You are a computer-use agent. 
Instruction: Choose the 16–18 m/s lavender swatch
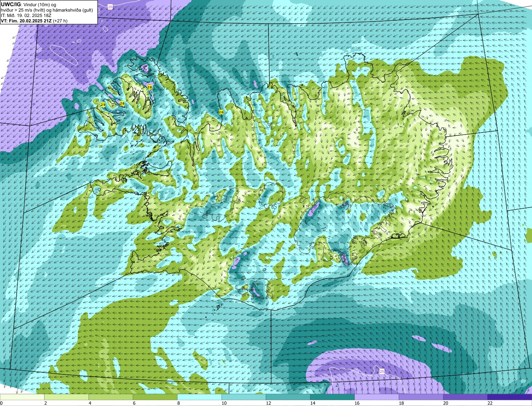coord(377,397)
